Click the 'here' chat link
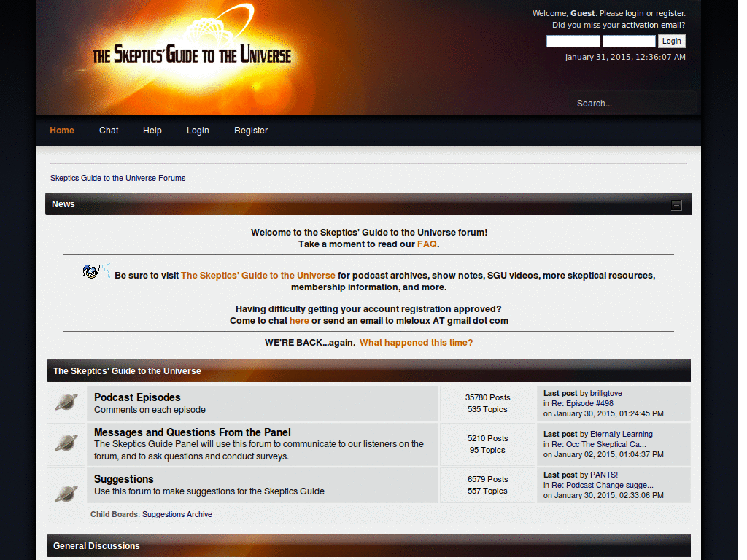747x560 pixels. tap(299, 321)
